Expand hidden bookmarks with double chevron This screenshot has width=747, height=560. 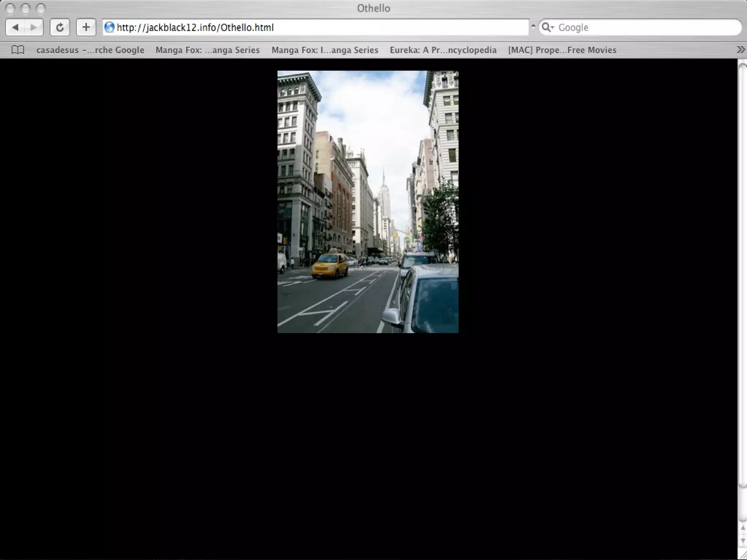(x=740, y=50)
